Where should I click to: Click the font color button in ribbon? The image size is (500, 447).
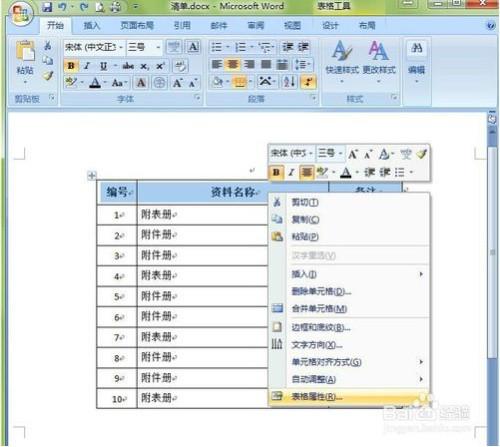[95, 82]
